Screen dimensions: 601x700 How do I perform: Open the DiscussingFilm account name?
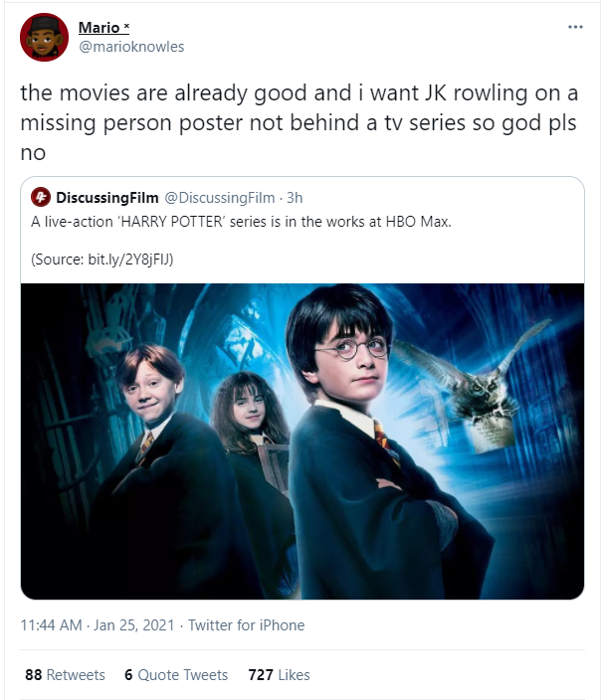click(x=108, y=197)
